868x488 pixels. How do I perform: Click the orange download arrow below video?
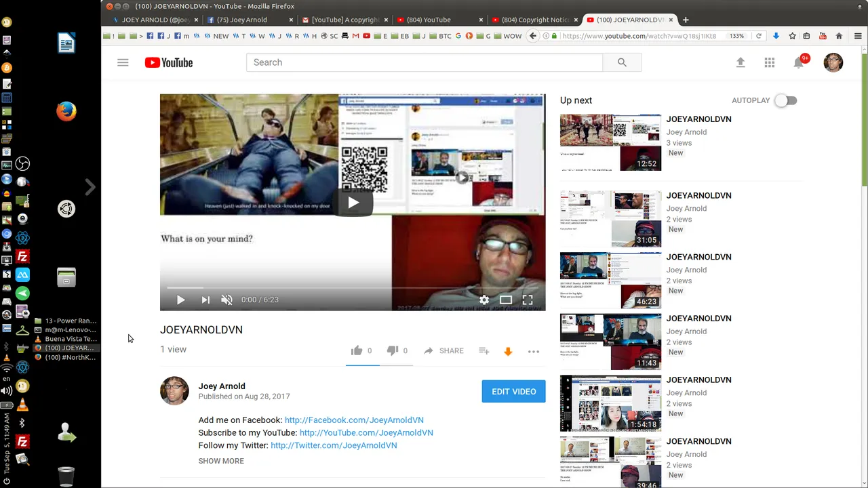click(x=508, y=351)
